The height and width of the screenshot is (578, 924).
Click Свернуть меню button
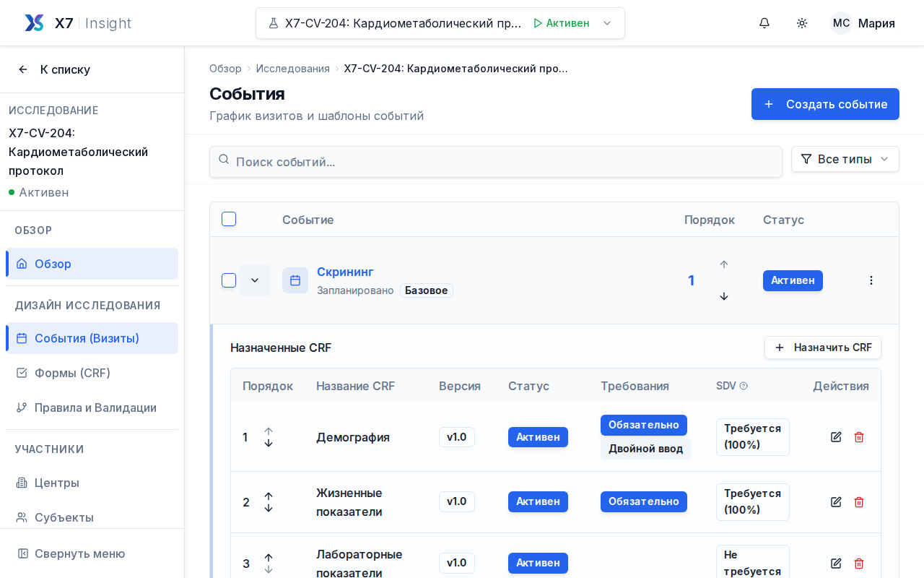tap(92, 553)
